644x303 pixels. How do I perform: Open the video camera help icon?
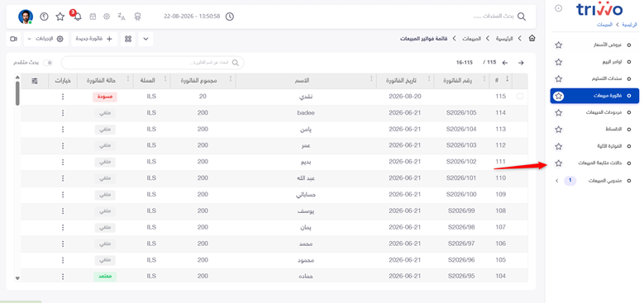pos(13,39)
